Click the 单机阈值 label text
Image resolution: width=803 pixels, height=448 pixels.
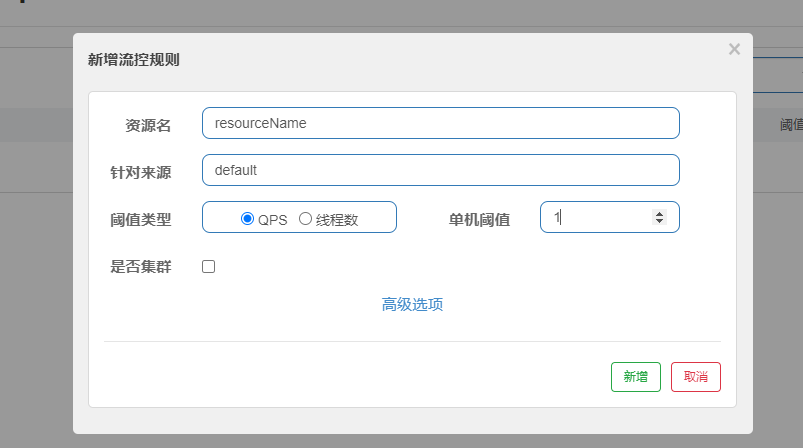[x=479, y=219]
